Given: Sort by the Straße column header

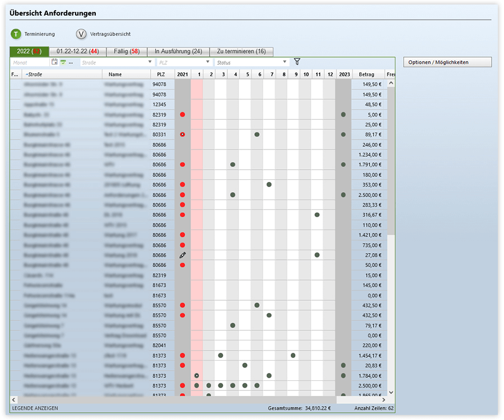Looking at the screenshot, I should pos(62,74).
